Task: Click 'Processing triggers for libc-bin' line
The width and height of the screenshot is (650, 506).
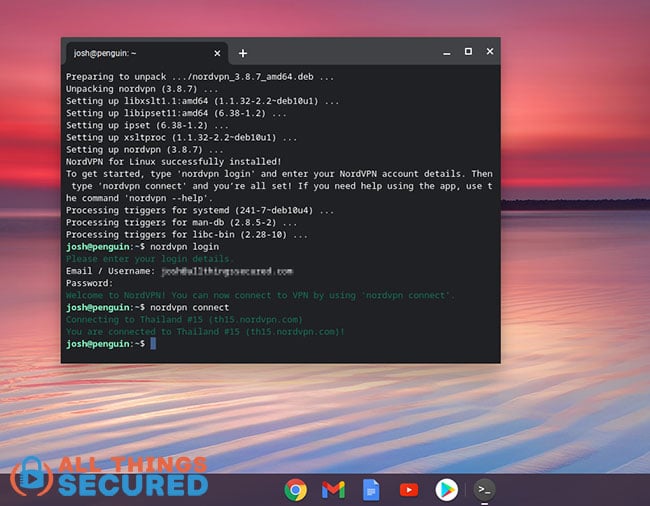Action: pos(187,235)
